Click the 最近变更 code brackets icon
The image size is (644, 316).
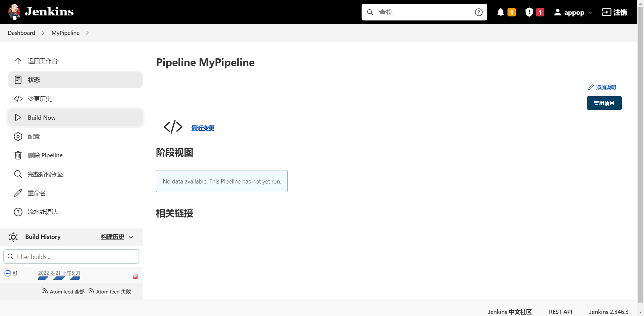pyautogui.click(x=173, y=127)
